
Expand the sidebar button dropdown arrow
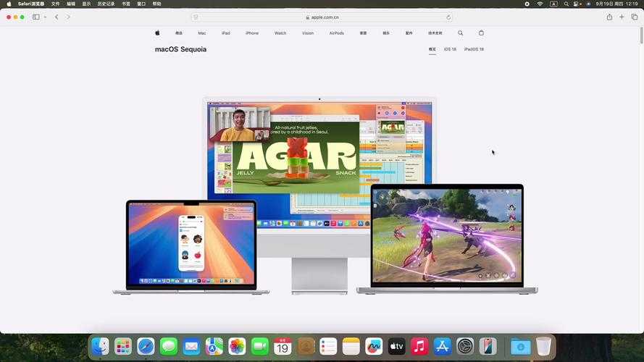pos(45,17)
